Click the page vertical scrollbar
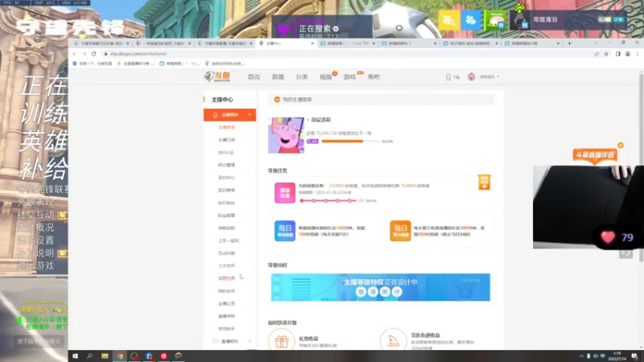This screenshot has height=362, width=644. (641, 166)
